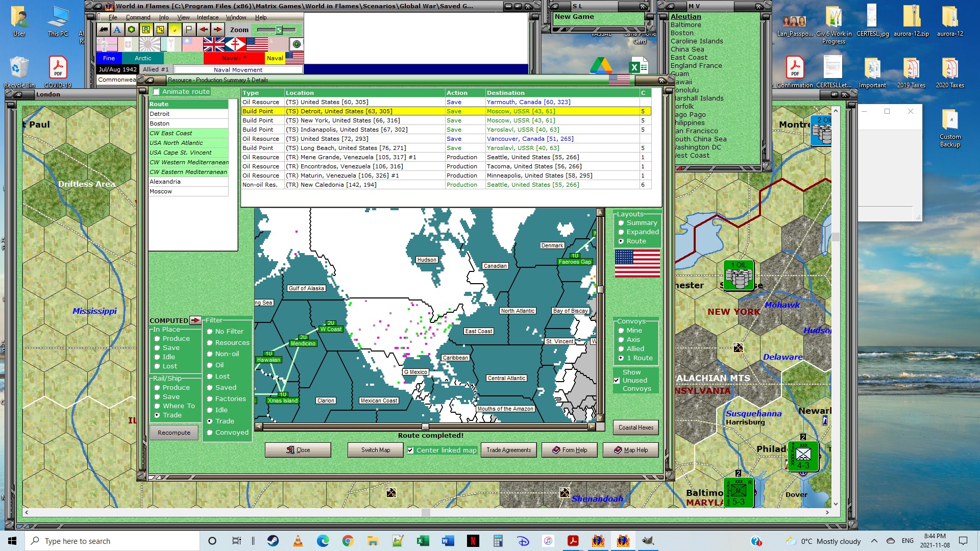The height and width of the screenshot is (551, 980).
Task: Uncheck Center linked map checkbox
Action: pyautogui.click(x=410, y=450)
